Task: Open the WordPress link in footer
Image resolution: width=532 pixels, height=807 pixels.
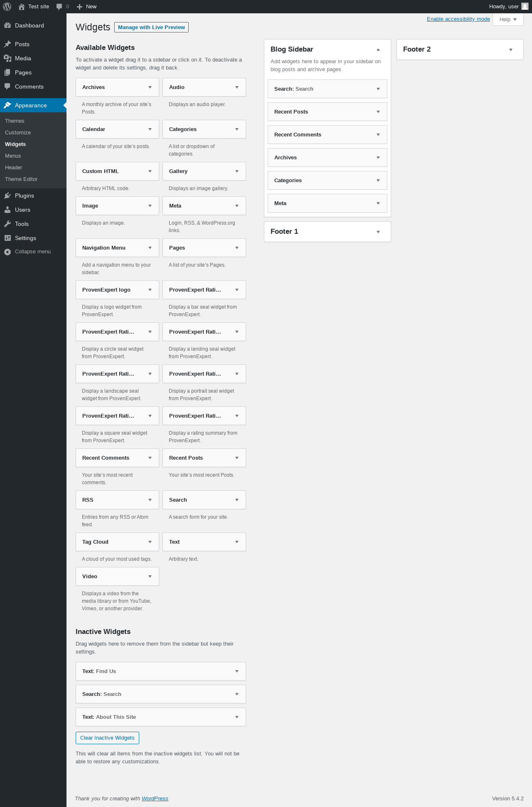Action: tap(155, 799)
